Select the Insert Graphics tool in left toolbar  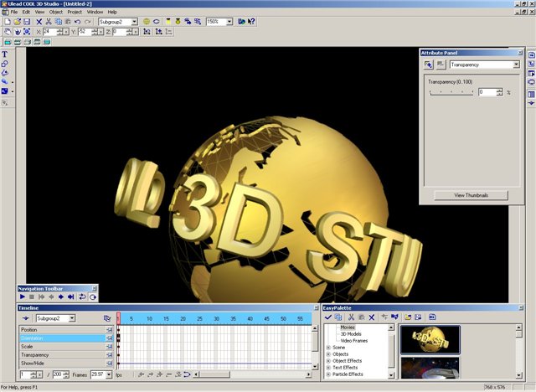5,64
